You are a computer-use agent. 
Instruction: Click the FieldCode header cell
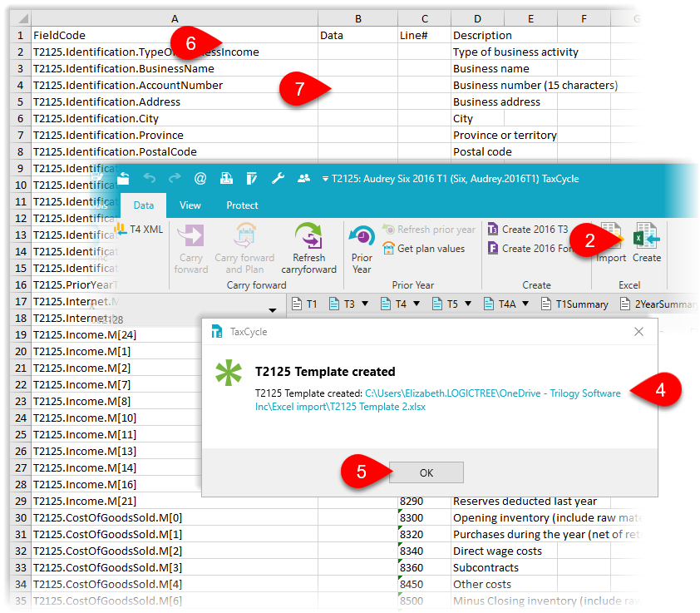coord(175,35)
